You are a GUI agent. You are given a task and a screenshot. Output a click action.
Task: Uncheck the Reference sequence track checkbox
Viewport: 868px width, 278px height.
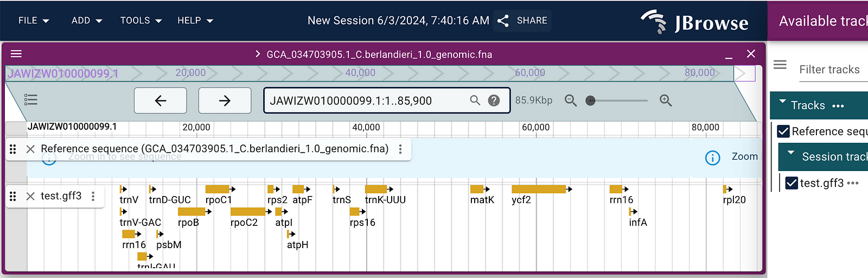783,131
